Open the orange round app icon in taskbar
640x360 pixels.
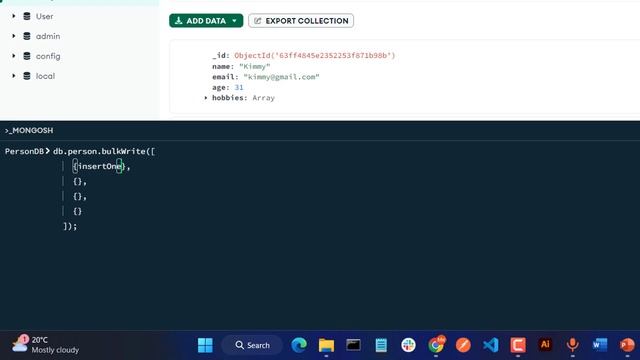tap(463, 345)
